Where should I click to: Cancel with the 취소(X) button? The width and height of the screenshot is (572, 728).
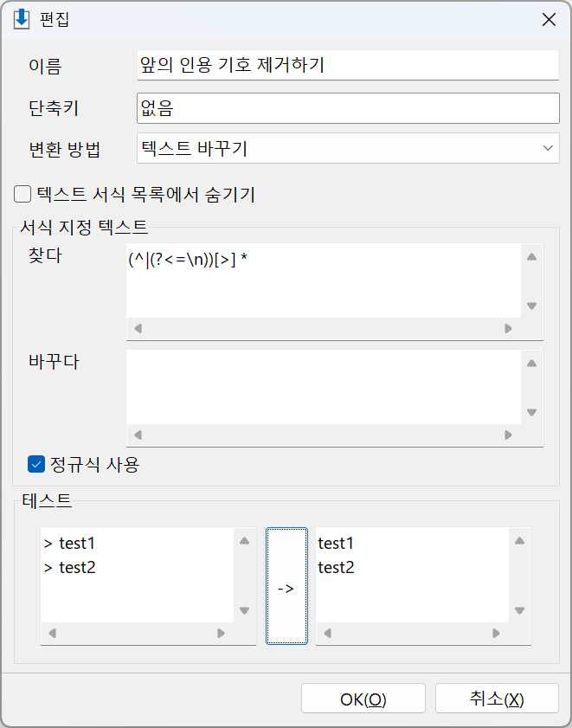pyautogui.click(x=497, y=699)
